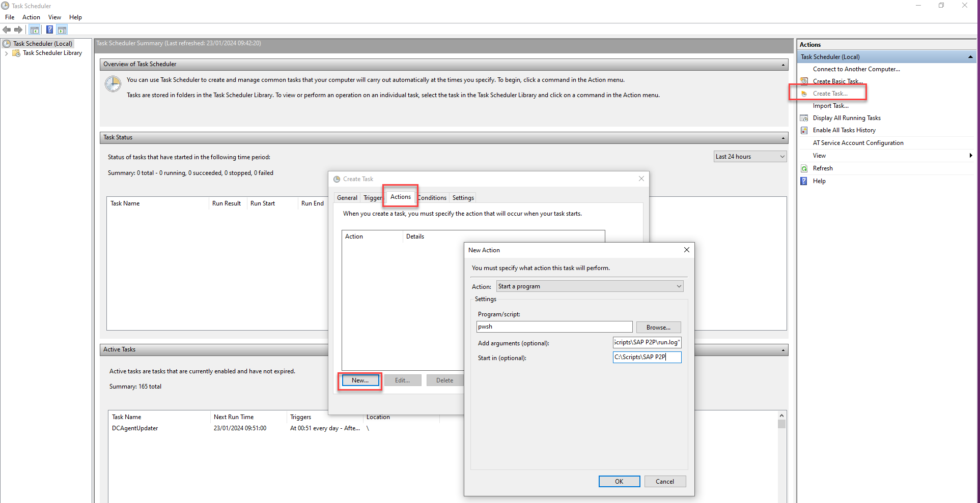This screenshot has width=980, height=503.
Task: Open the View submenu arrow in Actions pane
Action: tap(970, 156)
